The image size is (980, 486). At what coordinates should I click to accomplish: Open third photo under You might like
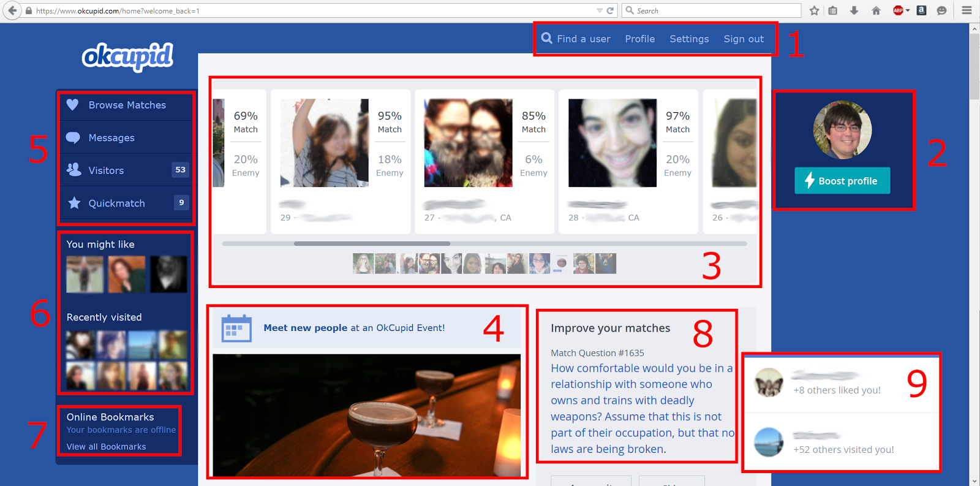pos(169,274)
